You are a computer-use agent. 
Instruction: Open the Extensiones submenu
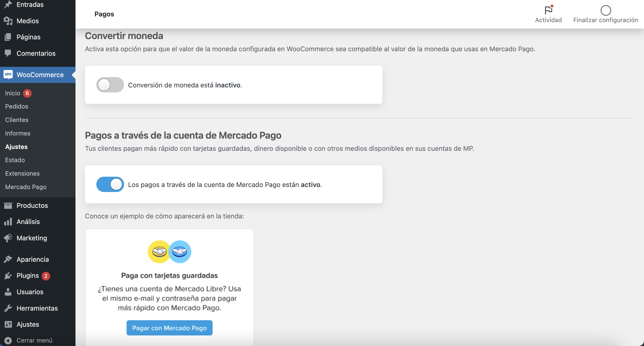click(22, 174)
